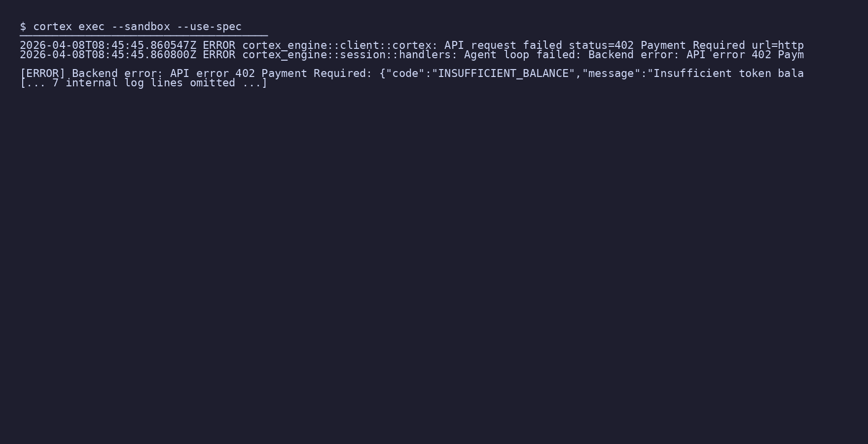
Task: Click INSUFFICIENT_BALANCE code string
Action: [x=503, y=74]
